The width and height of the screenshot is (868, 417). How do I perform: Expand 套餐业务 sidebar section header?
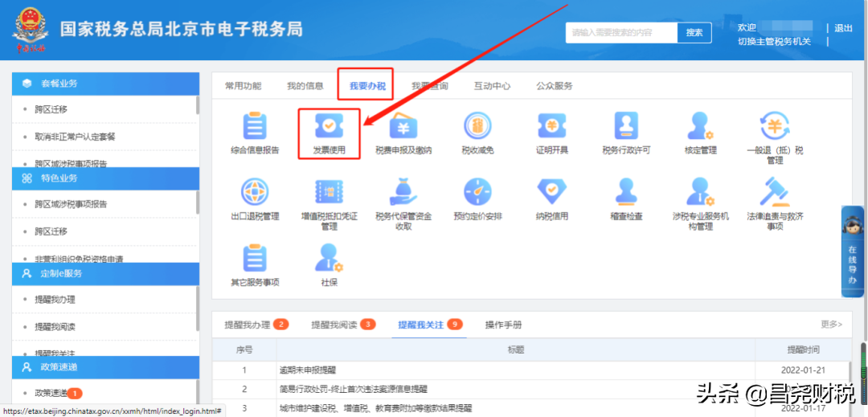point(106,84)
